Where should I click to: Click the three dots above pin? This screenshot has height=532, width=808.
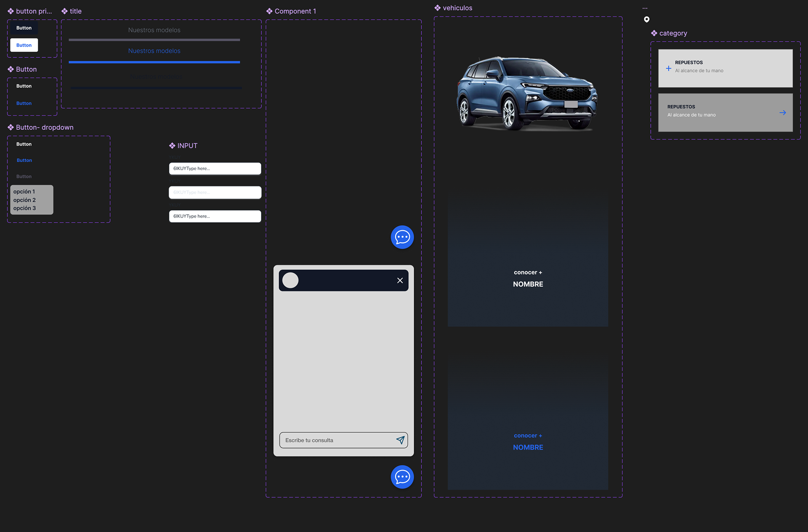click(645, 8)
